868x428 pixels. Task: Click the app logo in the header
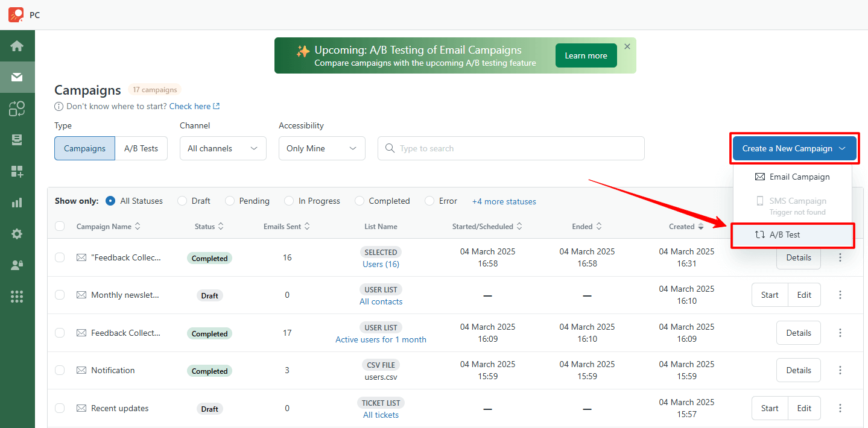coord(16,14)
